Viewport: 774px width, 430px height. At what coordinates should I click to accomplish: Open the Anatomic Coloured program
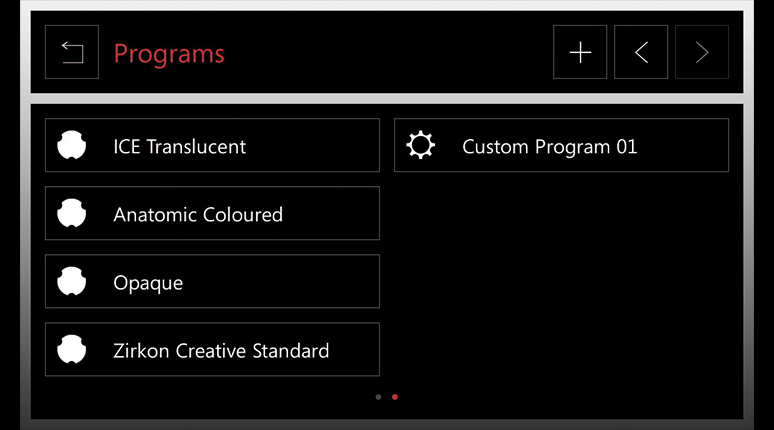(212, 213)
